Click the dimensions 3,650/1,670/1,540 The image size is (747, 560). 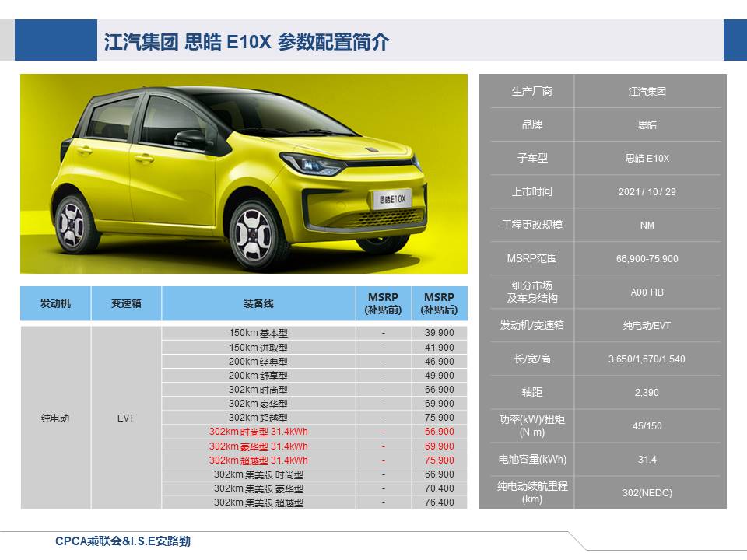pyautogui.click(x=647, y=359)
